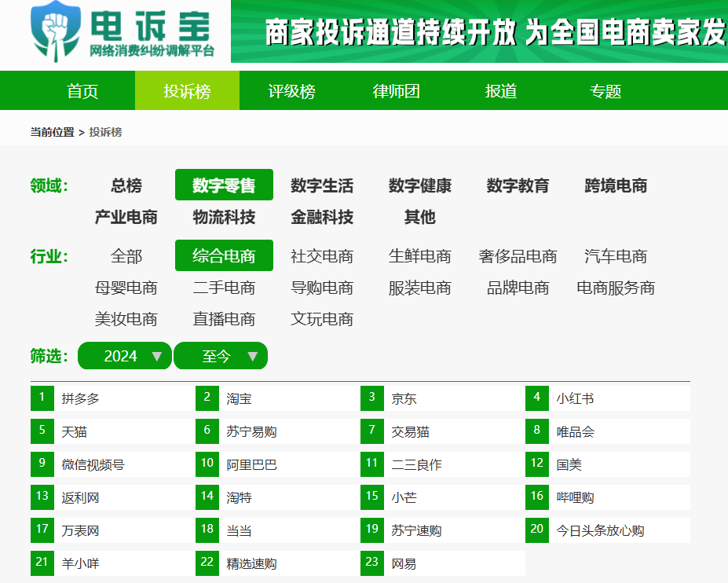Image resolution: width=728 pixels, height=583 pixels.
Task: Pick 品牌电商 industry filter
Action: 518,288
